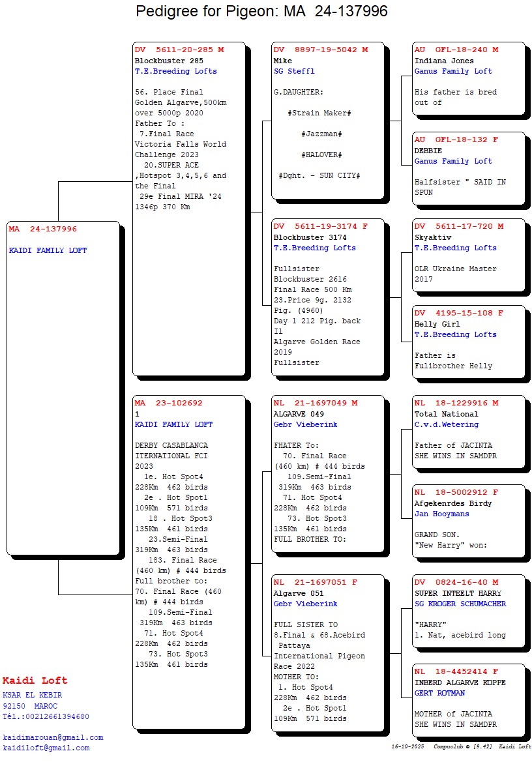The width and height of the screenshot is (532, 764).
Task: Select the Total National pigeon box
Action: (x=468, y=432)
